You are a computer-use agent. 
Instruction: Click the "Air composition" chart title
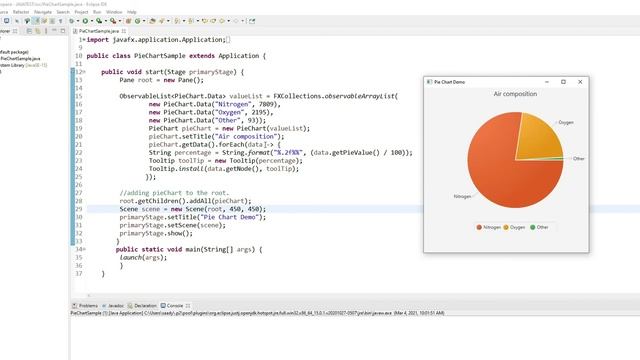click(515, 94)
